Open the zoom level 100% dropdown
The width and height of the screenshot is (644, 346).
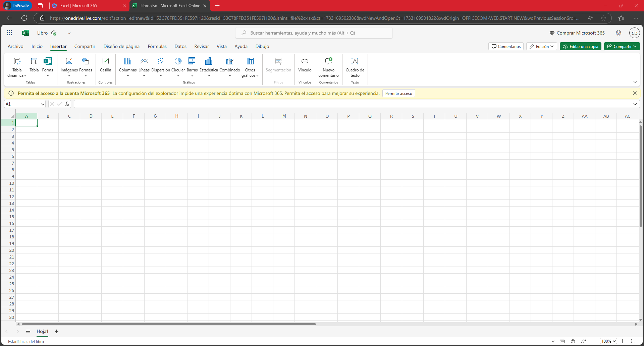coord(608,341)
